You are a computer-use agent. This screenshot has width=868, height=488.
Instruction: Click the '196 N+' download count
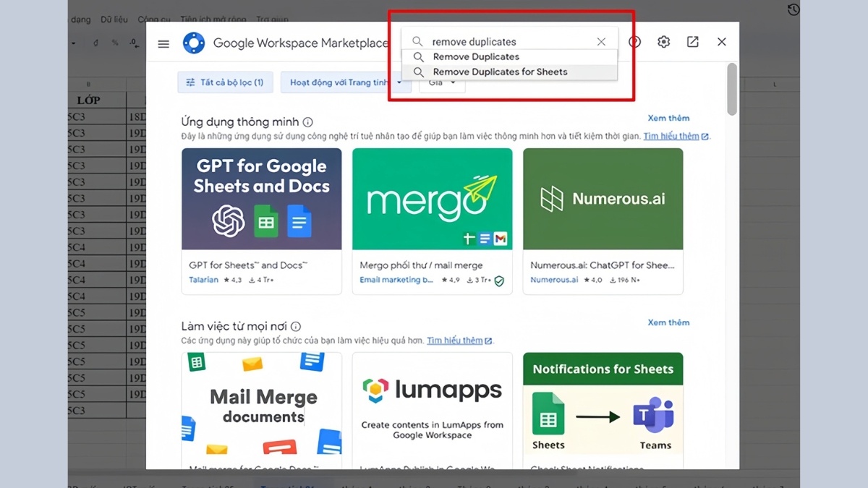coord(626,280)
